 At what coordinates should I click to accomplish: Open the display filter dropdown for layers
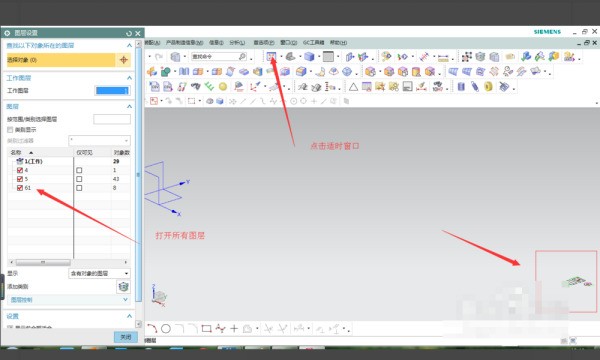pyautogui.click(x=99, y=273)
